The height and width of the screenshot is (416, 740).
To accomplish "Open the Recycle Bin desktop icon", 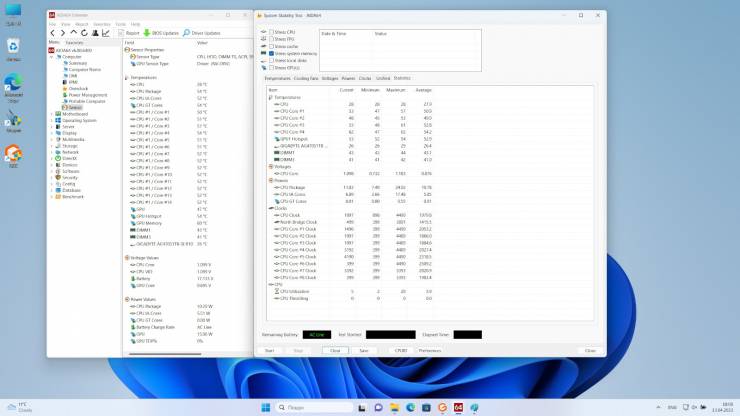I will [13, 50].
